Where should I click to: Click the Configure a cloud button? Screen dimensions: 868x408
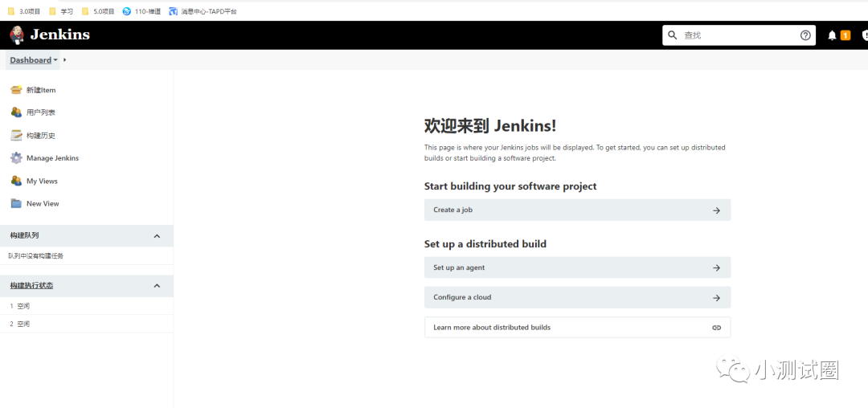[577, 297]
